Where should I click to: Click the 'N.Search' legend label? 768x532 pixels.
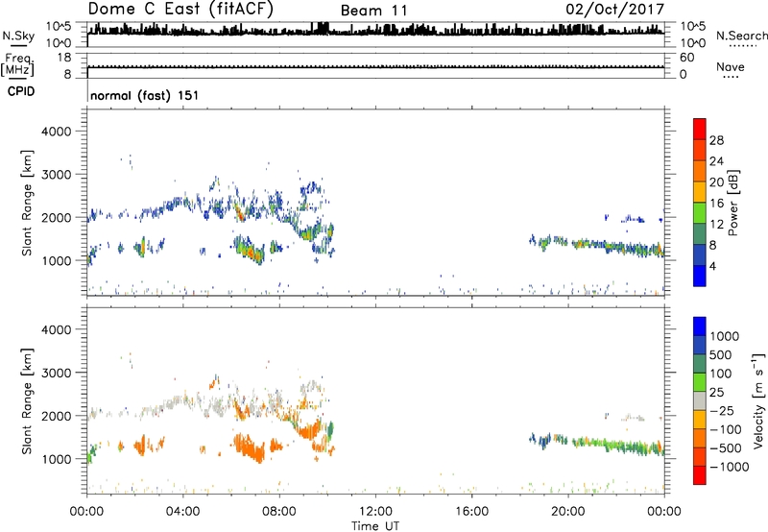tap(741, 36)
